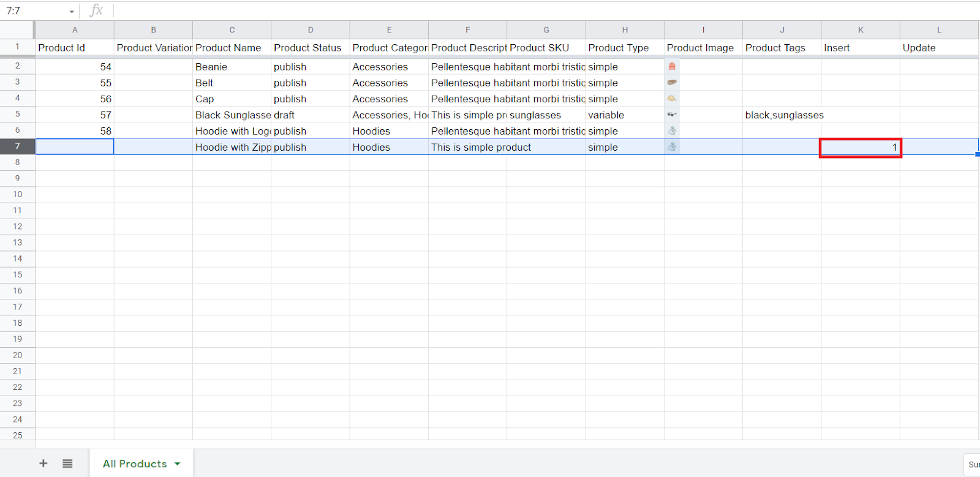This screenshot has height=477, width=980.
Task: Select column L header
Action: click(939, 30)
